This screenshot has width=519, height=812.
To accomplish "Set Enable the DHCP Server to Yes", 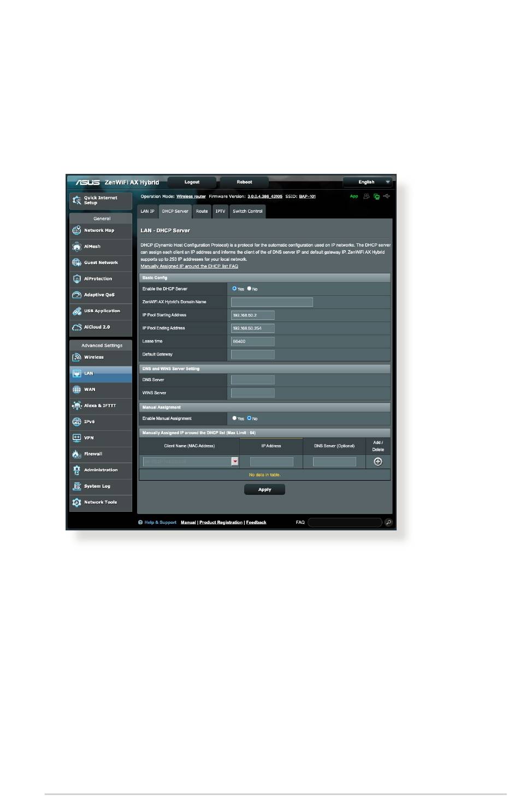I will coord(234,289).
